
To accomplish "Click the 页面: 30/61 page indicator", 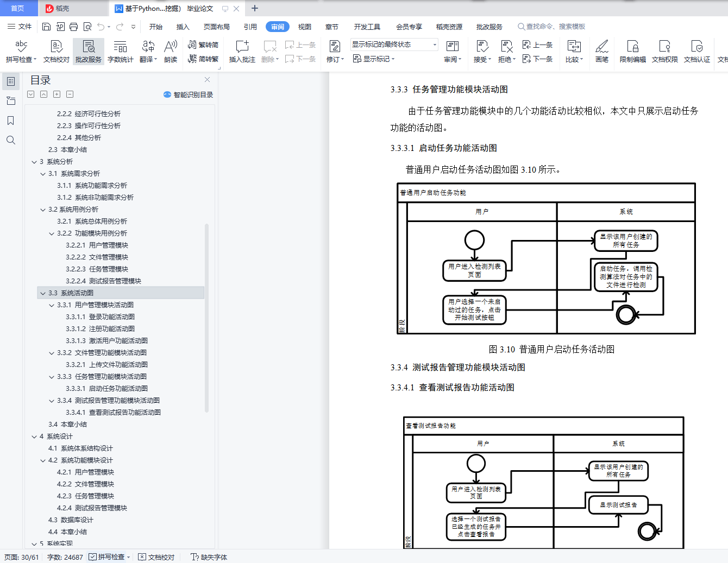I will [x=22, y=557].
